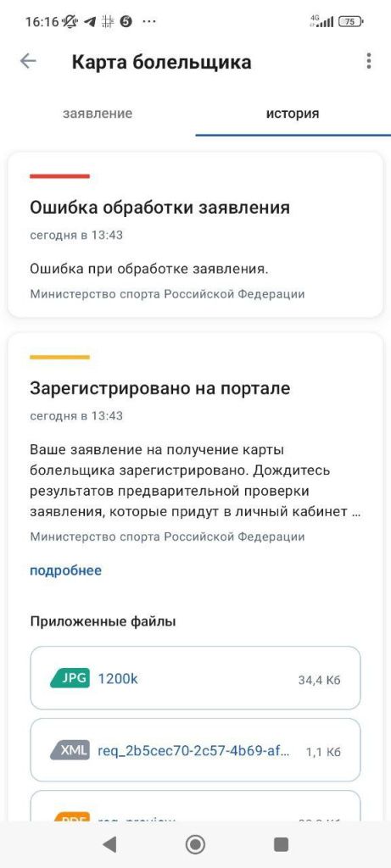The image size is (391, 868).
Task: Tap the back arrow icon
Action: [x=28, y=61]
